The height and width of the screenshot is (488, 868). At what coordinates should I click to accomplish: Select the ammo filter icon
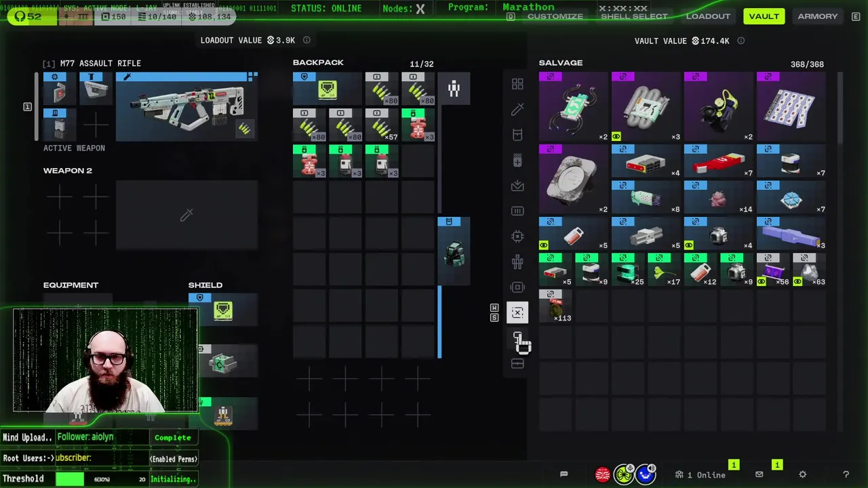[517, 211]
